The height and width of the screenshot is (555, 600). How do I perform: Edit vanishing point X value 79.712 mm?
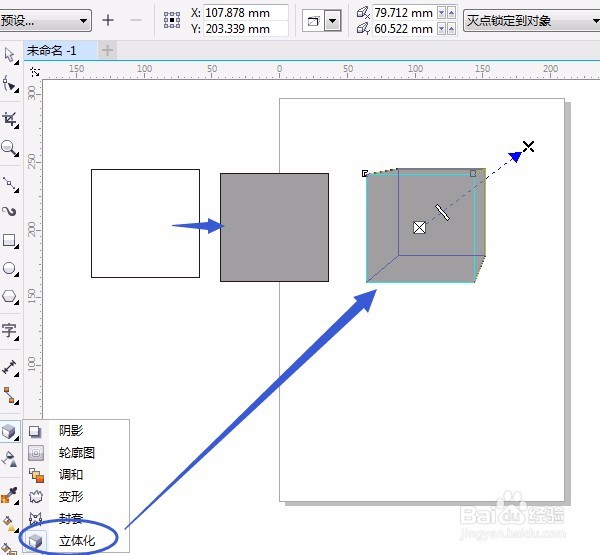pos(404,13)
